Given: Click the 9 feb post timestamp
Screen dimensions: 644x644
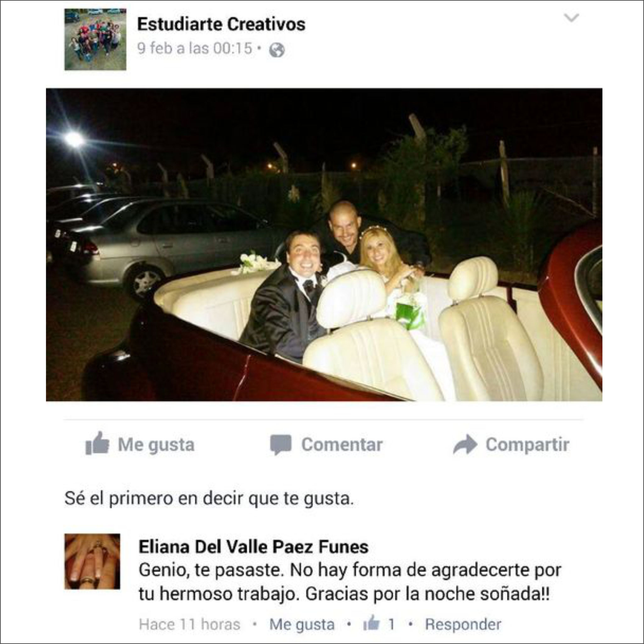Looking at the screenshot, I should click(195, 49).
